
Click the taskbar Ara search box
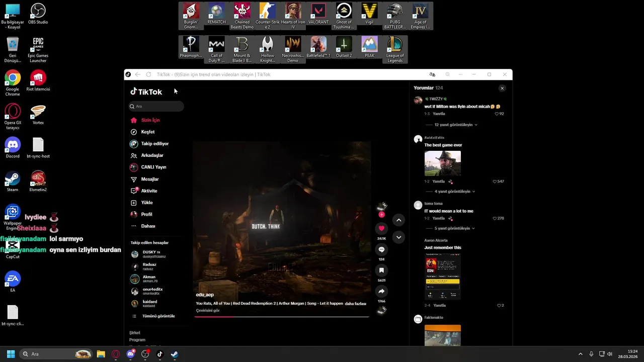[x=56, y=354]
